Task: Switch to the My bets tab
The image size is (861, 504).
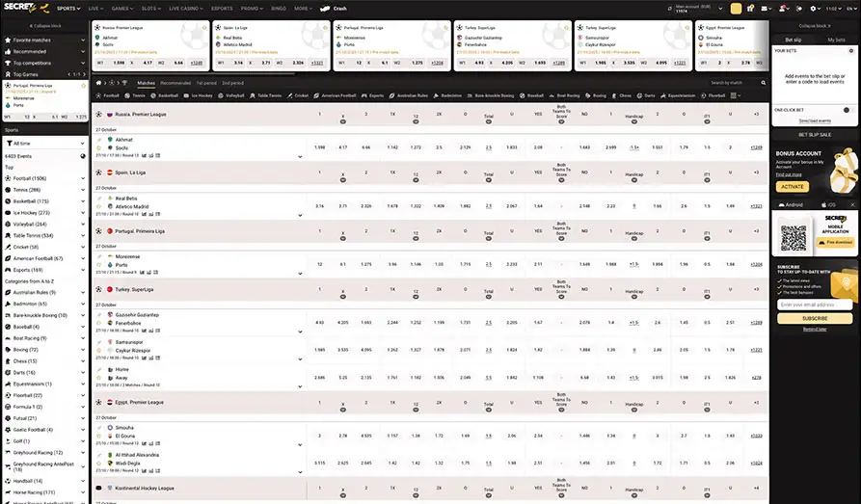Action: 836,40
